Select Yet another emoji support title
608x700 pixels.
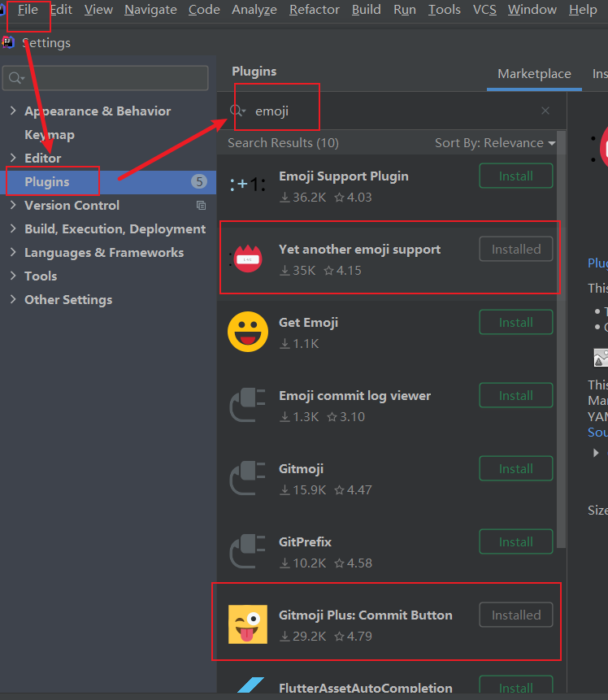coord(360,249)
